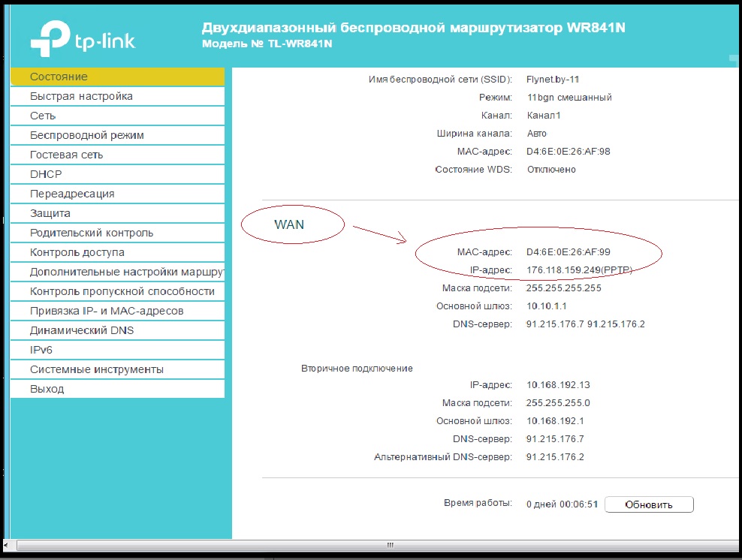Open the DHCP menu item
This screenshot has height=560, width=742.
click(117, 174)
